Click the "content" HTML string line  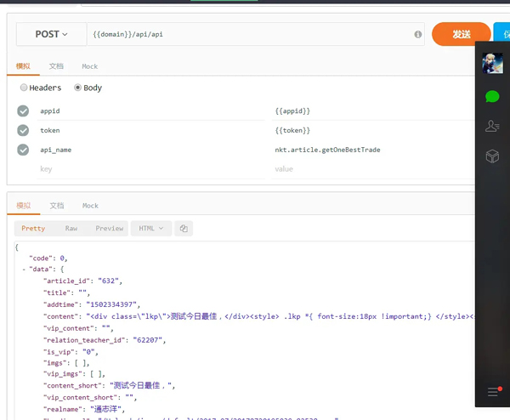coord(259,316)
